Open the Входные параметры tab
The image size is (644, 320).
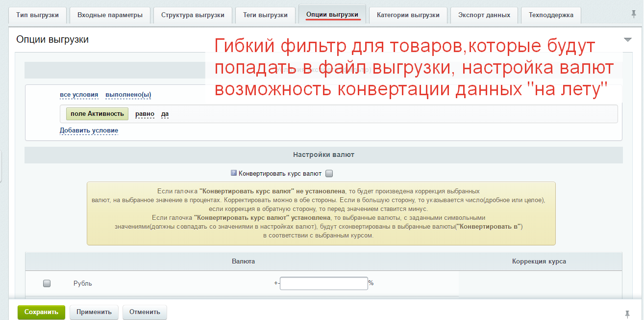110,15
